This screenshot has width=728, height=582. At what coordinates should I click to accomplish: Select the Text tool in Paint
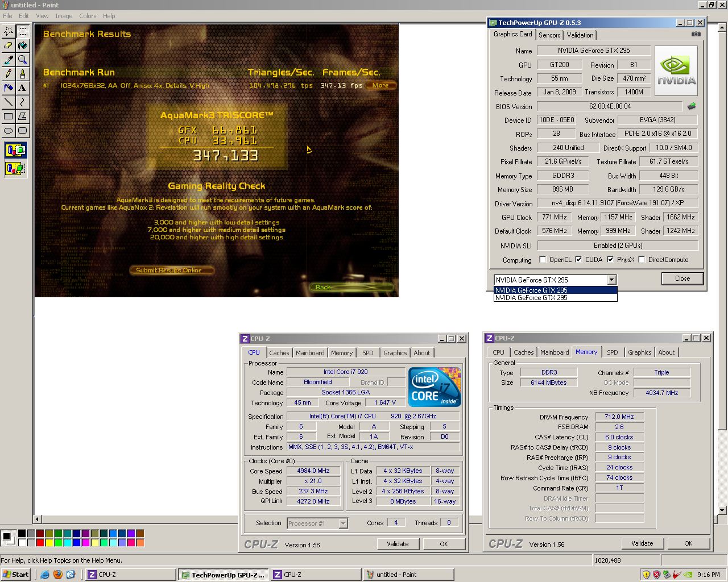[x=23, y=88]
